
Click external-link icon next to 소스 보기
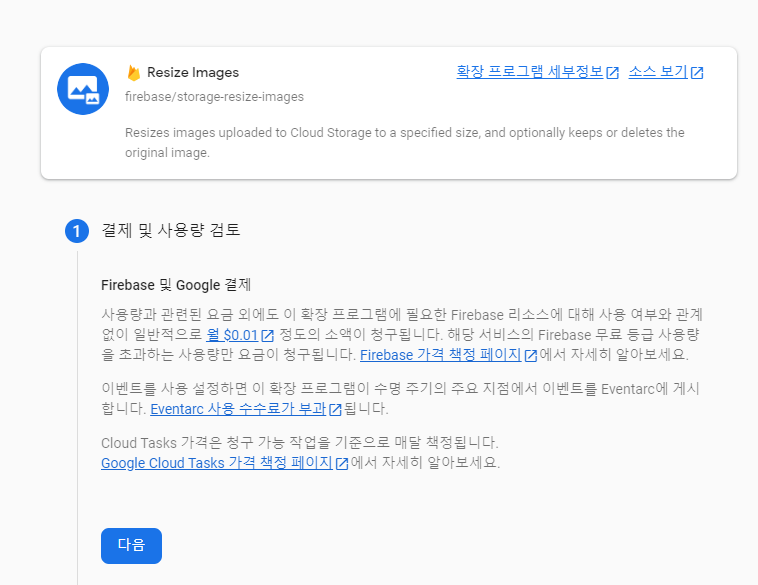tap(697, 73)
